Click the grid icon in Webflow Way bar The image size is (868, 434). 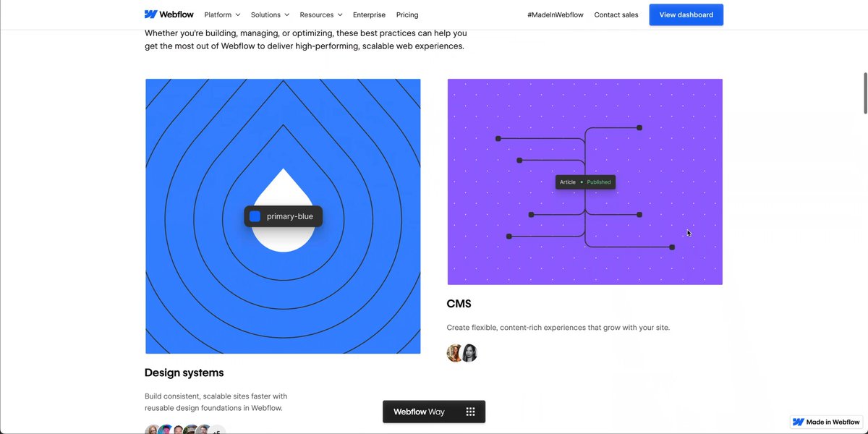pyautogui.click(x=470, y=412)
